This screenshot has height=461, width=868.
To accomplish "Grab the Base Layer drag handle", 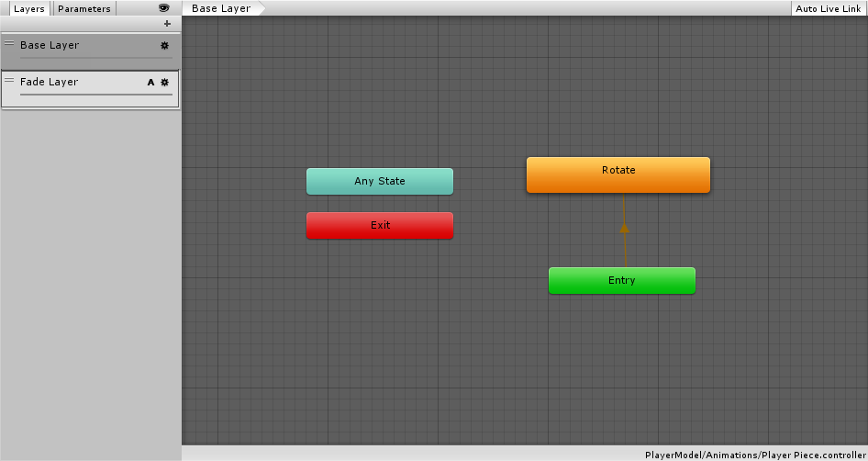I will (x=9, y=43).
